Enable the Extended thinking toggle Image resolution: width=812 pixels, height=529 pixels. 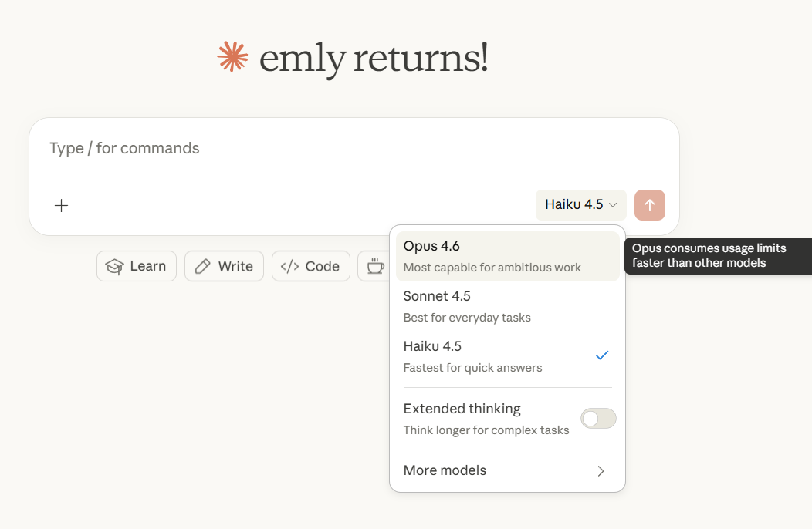pos(598,418)
